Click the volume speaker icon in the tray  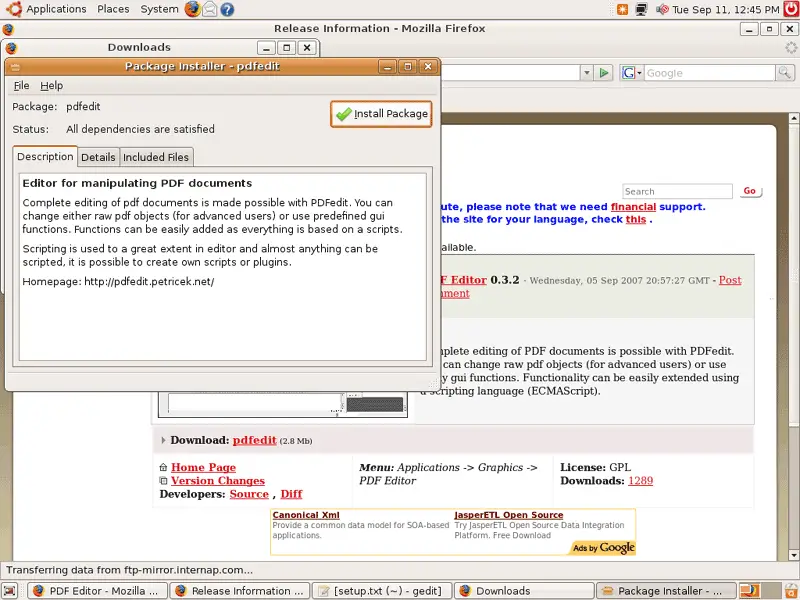tap(662, 9)
